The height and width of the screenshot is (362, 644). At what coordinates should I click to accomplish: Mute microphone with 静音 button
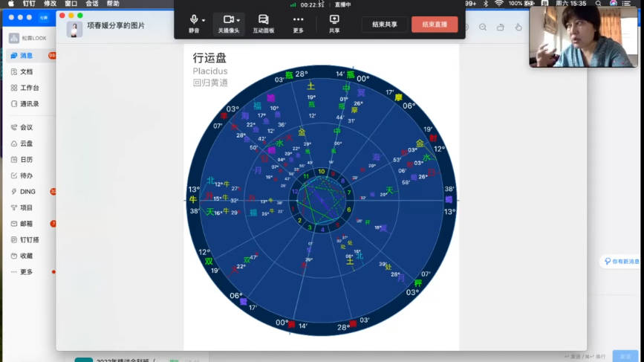(x=194, y=24)
